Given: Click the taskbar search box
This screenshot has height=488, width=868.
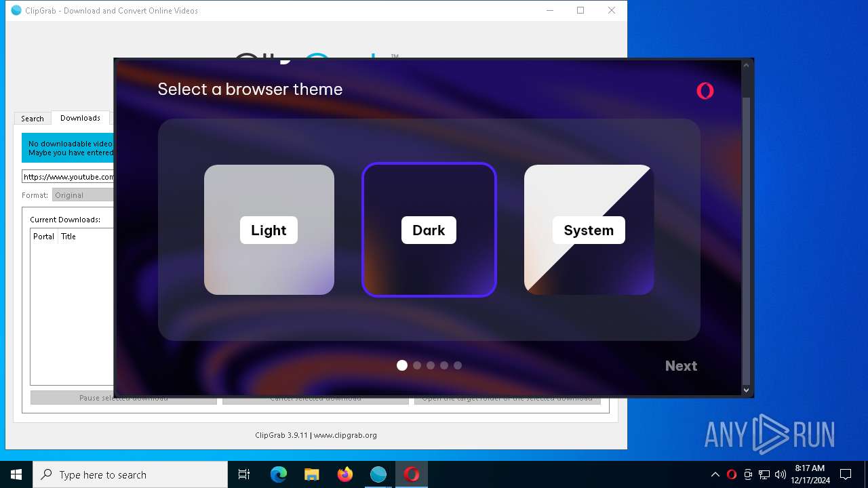Looking at the screenshot, I should 130,474.
